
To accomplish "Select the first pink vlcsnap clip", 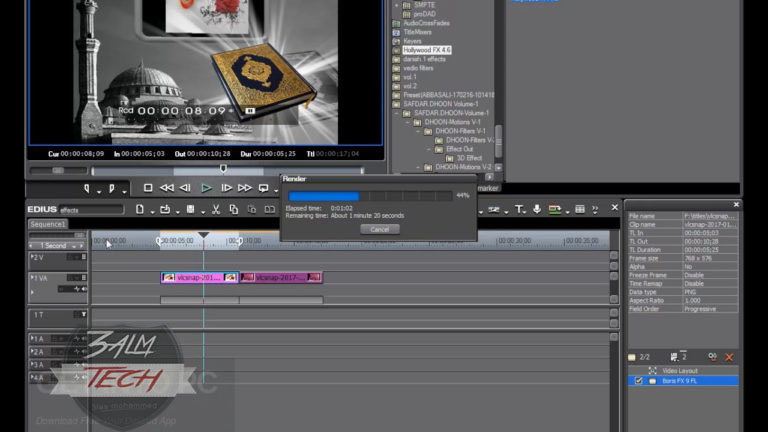I will pyautogui.click(x=199, y=277).
